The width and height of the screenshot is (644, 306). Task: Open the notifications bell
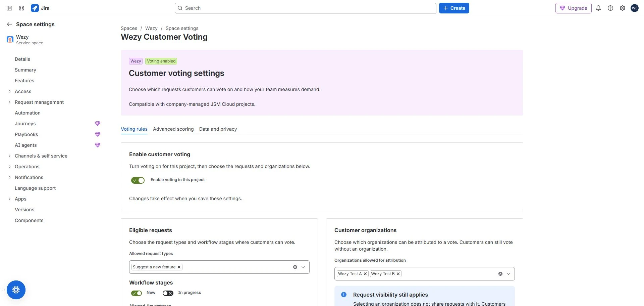[x=598, y=8]
